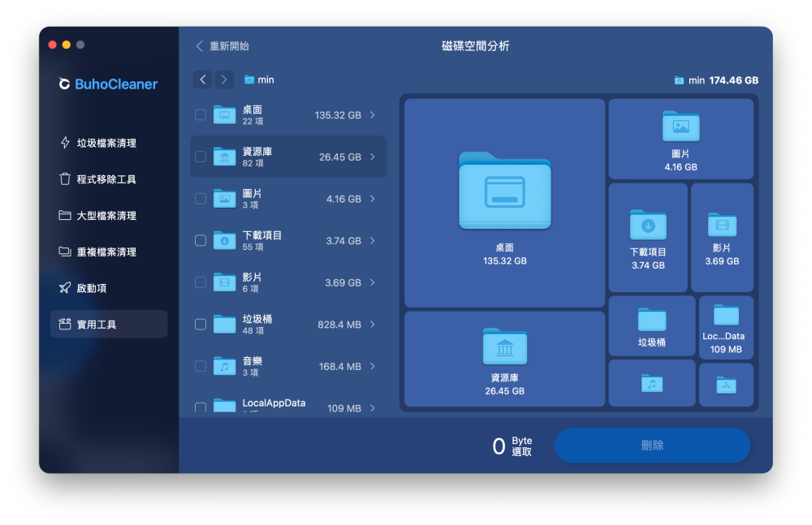Click the folder icon for 大型檔案清理
Image resolution: width=812 pixels, height=525 pixels.
(65, 215)
